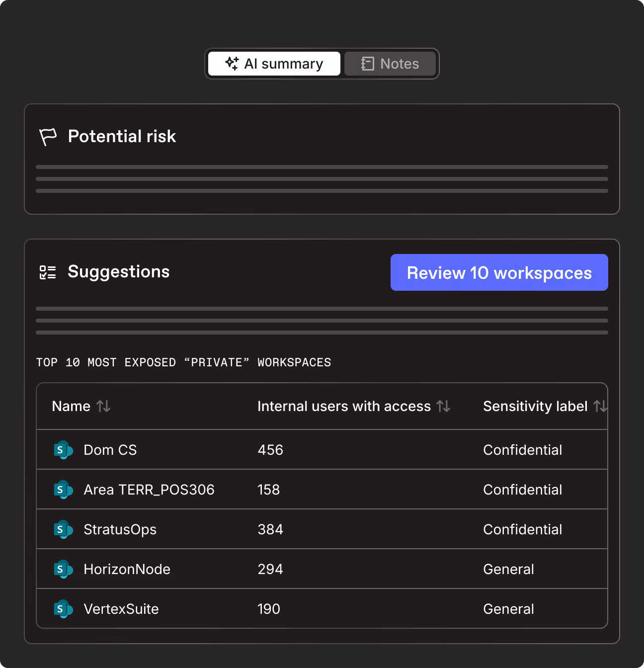Switch to the AI summary tab
This screenshot has width=644, height=668.
click(x=274, y=64)
